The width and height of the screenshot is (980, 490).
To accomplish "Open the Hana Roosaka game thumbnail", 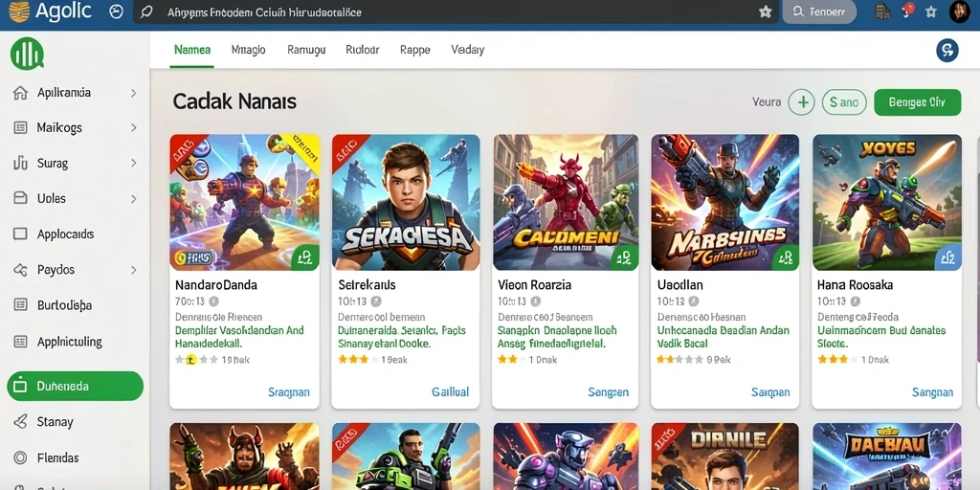I will coord(886,203).
